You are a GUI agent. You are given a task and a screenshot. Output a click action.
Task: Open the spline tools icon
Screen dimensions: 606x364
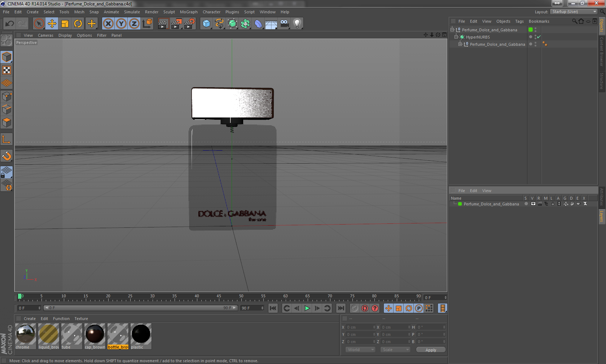pos(219,24)
